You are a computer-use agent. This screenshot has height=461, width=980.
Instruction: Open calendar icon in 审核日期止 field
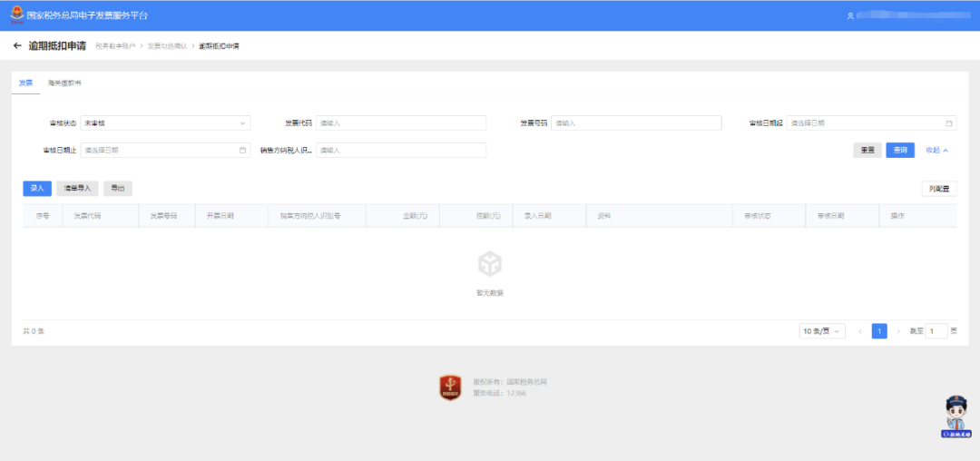point(242,151)
